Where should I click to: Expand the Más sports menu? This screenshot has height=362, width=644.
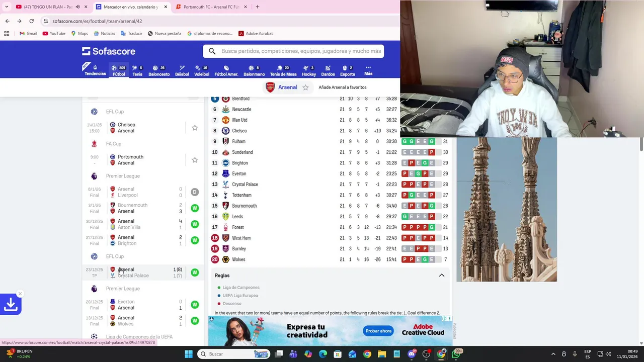[x=368, y=70]
